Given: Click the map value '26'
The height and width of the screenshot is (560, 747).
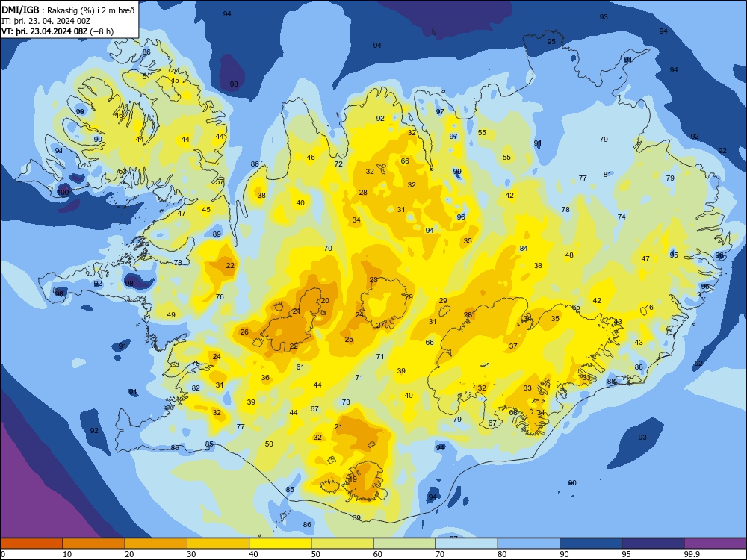Looking at the screenshot, I should coord(244,332).
